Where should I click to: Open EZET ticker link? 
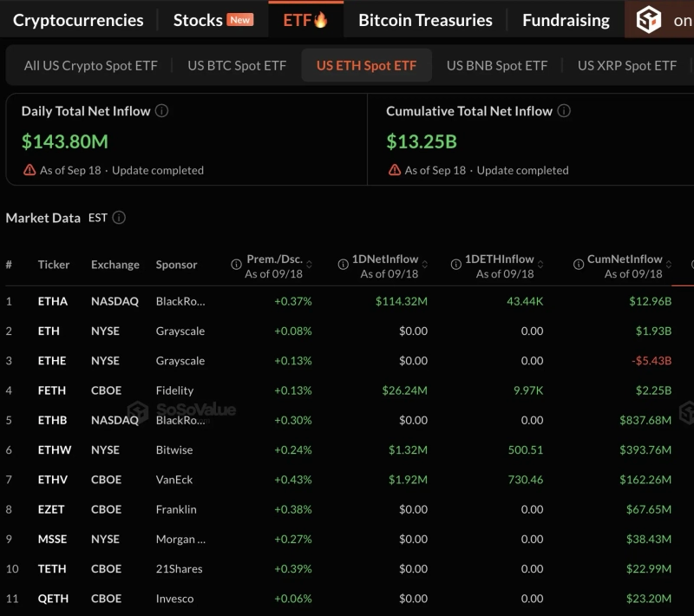(51, 509)
